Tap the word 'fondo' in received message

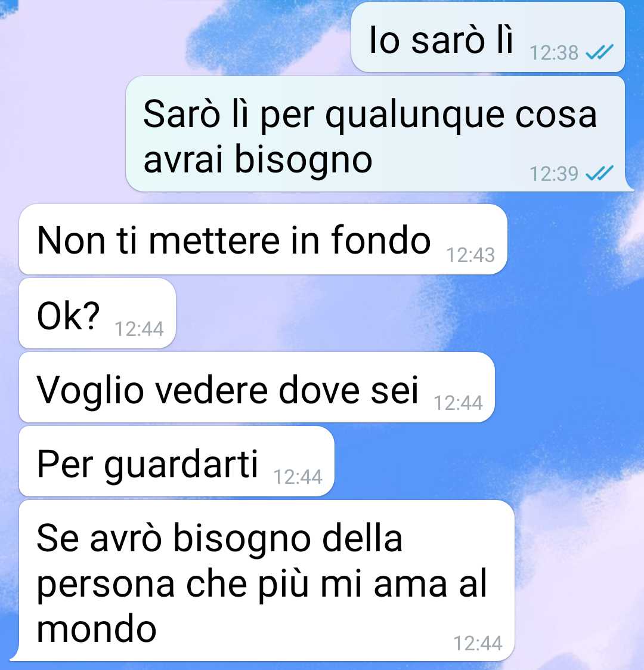click(381, 240)
